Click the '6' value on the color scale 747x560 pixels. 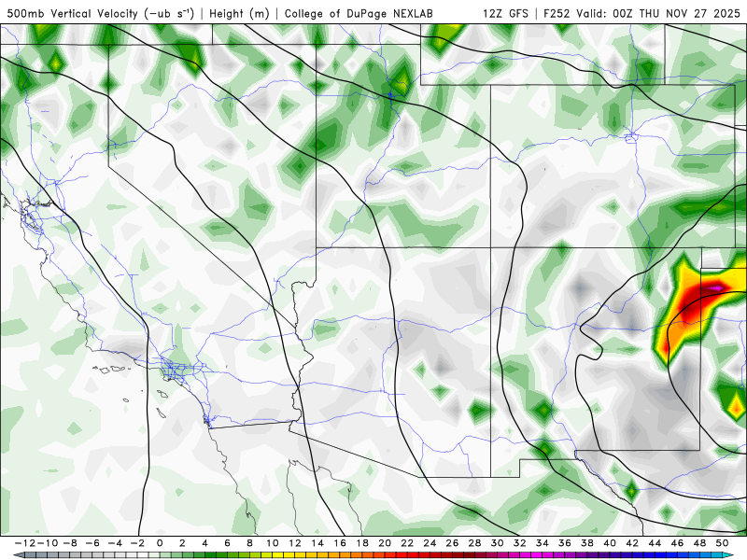point(227,543)
